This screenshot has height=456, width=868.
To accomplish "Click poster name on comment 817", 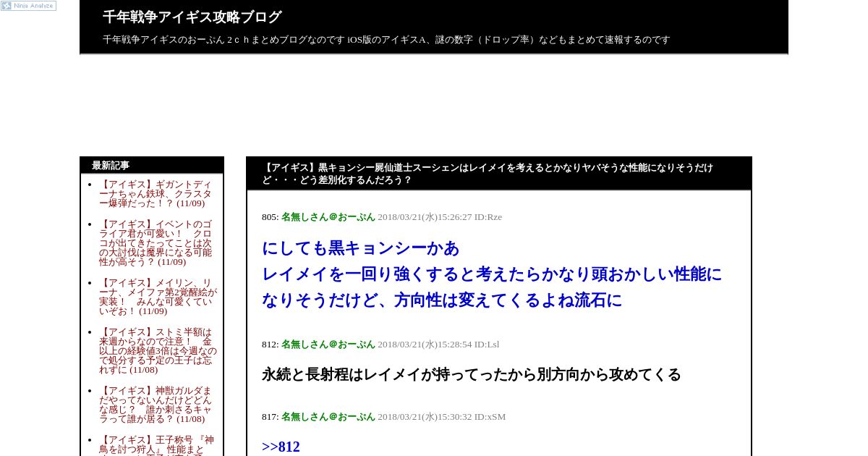I will 328,417.
